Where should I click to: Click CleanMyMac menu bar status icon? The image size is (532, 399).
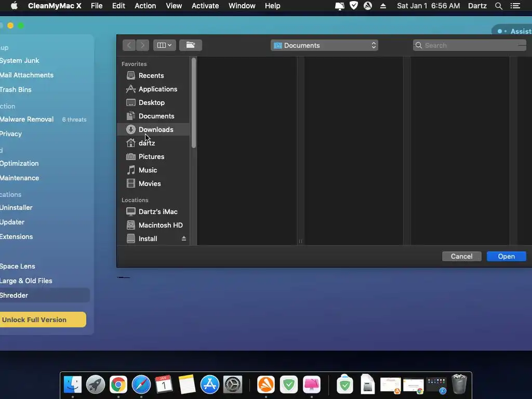click(339, 6)
